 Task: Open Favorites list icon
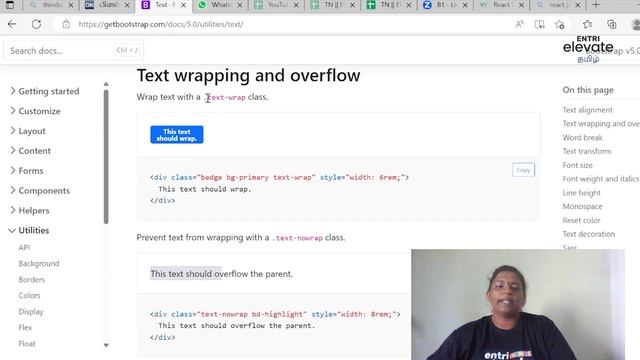pyautogui.click(x=587, y=24)
